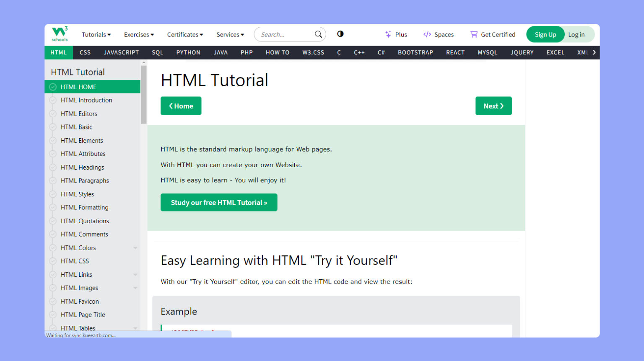This screenshot has height=361, width=644.
Task: Click the right arrow on the language bar
Action: [594, 52]
